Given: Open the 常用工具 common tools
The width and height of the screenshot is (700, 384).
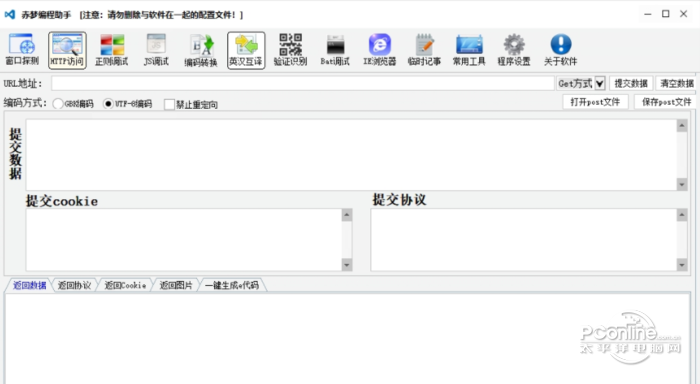Looking at the screenshot, I should (x=469, y=50).
